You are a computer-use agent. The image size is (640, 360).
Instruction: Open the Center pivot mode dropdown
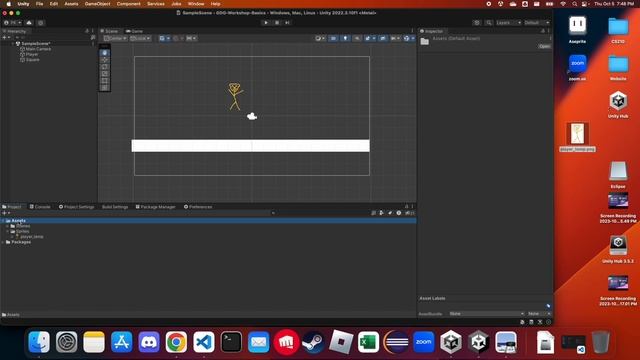click(x=116, y=38)
